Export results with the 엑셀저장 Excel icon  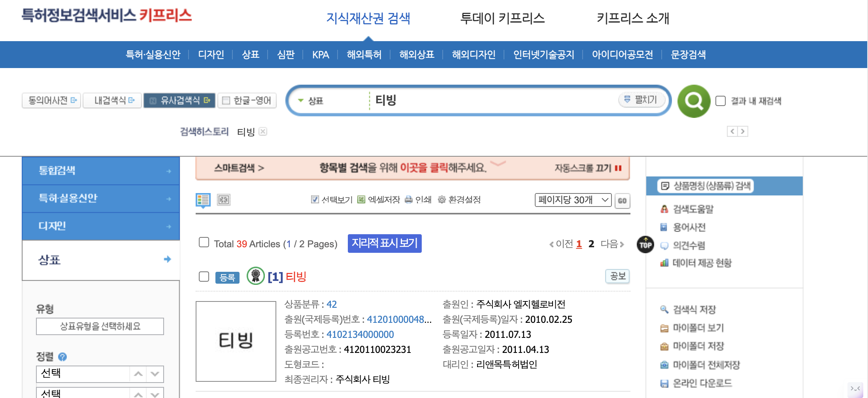[360, 200]
